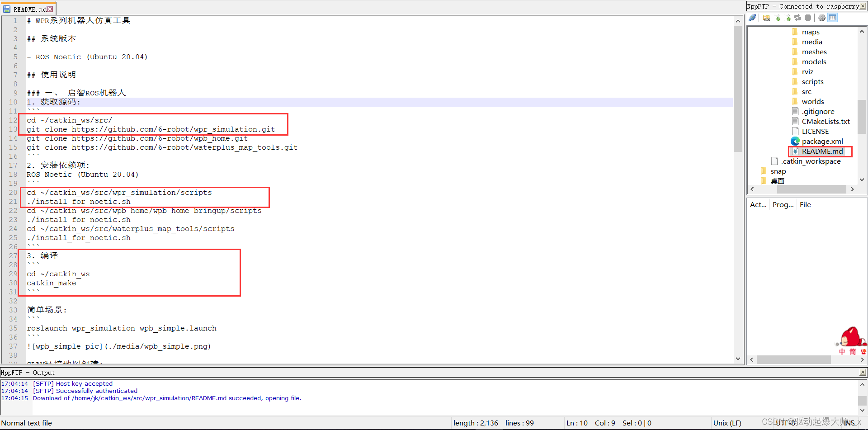
Task: Click the editor scrollbar up arrow
Action: pyautogui.click(x=738, y=21)
